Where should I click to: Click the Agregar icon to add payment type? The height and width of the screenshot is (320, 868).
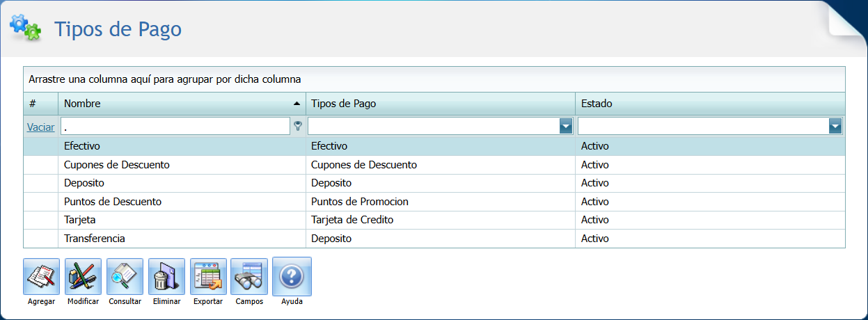[41, 276]
